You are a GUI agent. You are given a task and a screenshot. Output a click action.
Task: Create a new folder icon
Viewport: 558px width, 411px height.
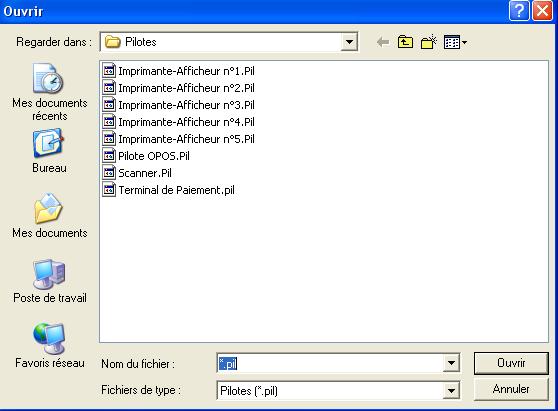[x=428, y=42]
